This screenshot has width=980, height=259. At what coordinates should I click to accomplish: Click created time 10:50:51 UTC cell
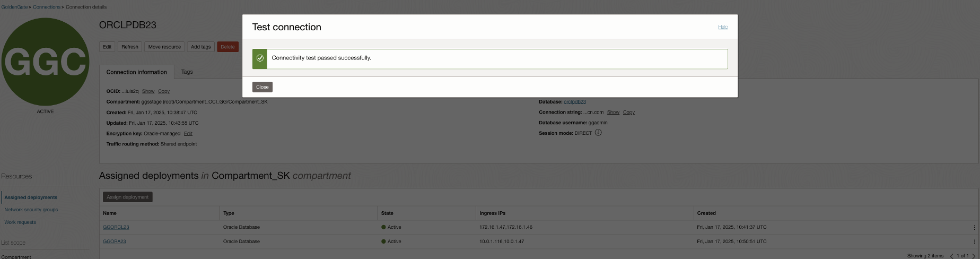coord(732,241)
